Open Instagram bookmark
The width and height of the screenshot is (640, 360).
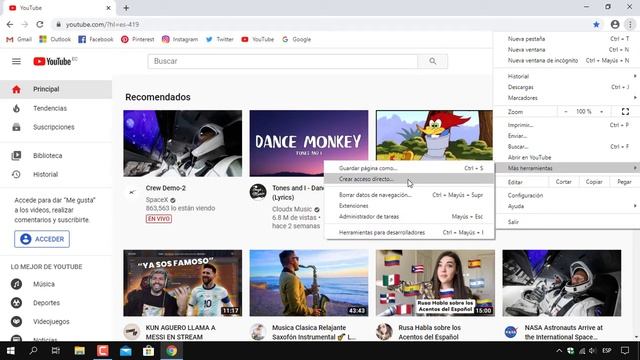click(180, 39)
